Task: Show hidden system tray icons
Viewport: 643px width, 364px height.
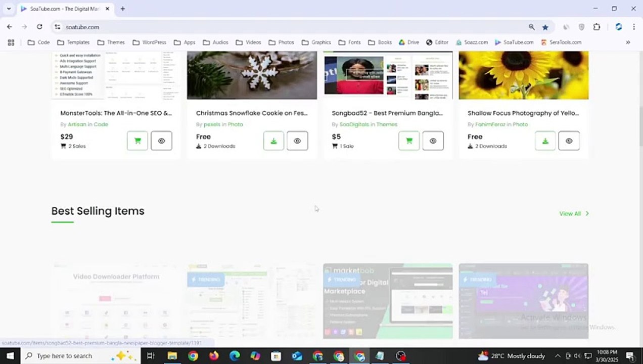Action: coord(558,356)
